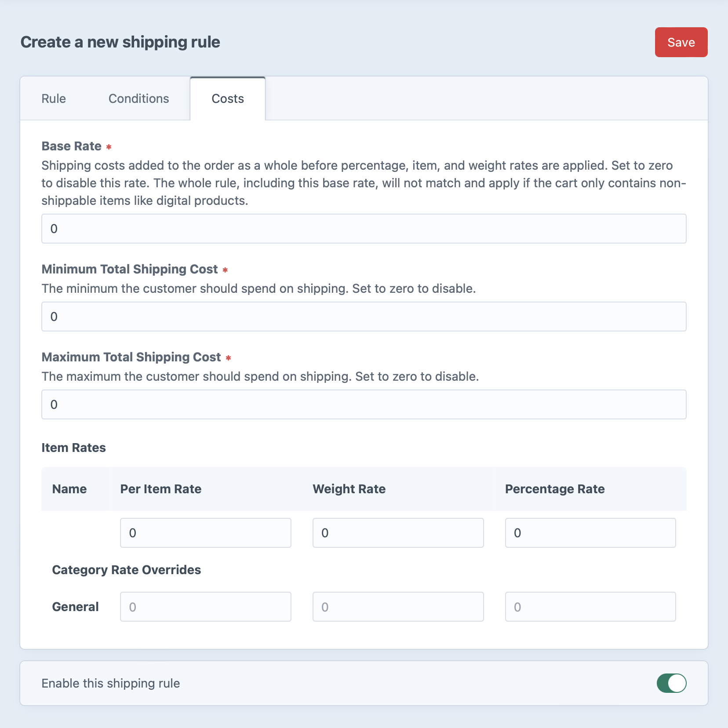Click the Weight Rate value field
Image resolution: width=728 pixels, height=728 pixels.
pyautogui.click(x=397, y=532)
